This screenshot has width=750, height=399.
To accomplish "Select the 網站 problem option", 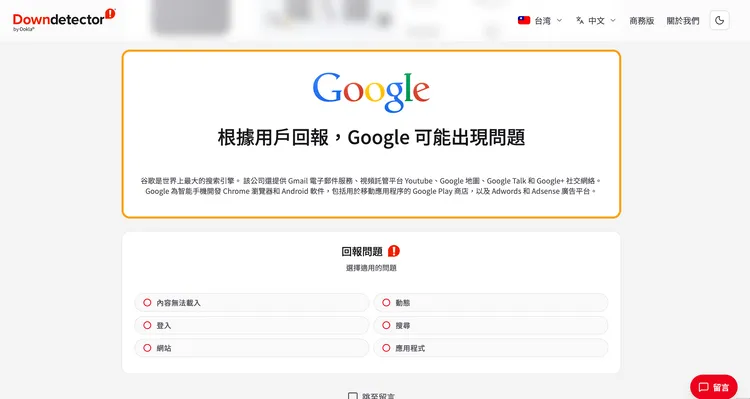I will pos(252,348).
